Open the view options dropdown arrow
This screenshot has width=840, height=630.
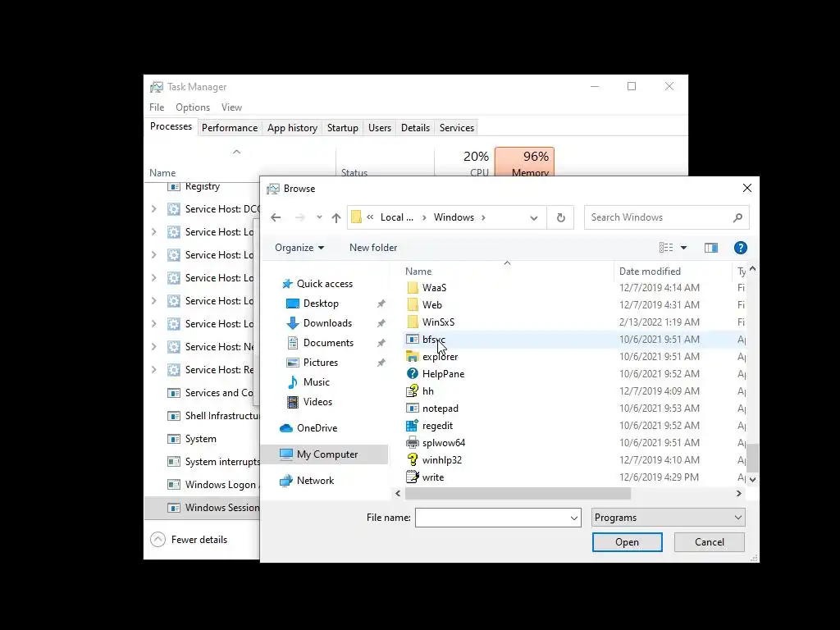click(683, 248)
